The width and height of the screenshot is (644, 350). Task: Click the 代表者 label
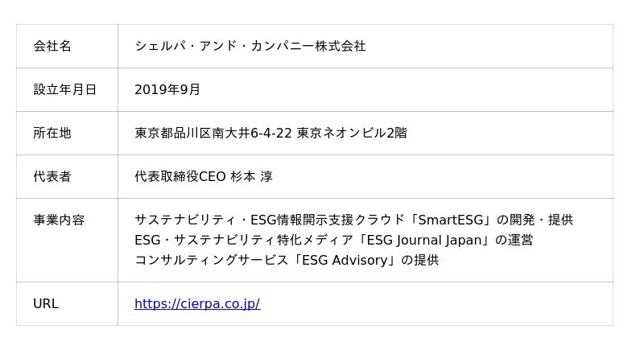coord(52,177)
